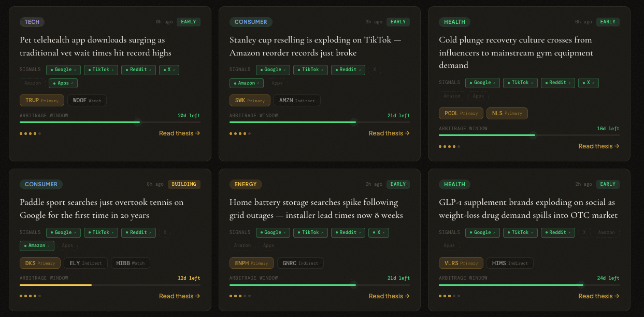Select TRUP Primary ticker chip
This screenshot has height=317, width=644.
point(42,100)
